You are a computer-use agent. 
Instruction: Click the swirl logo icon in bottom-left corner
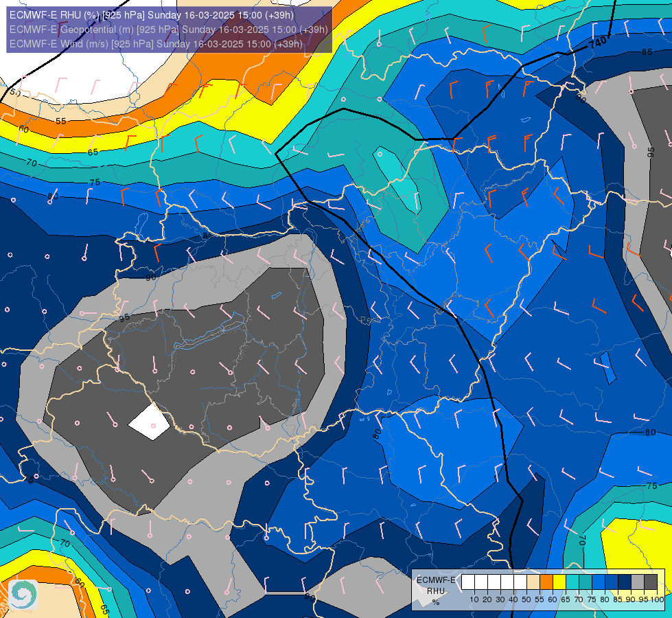pos(23,595)
